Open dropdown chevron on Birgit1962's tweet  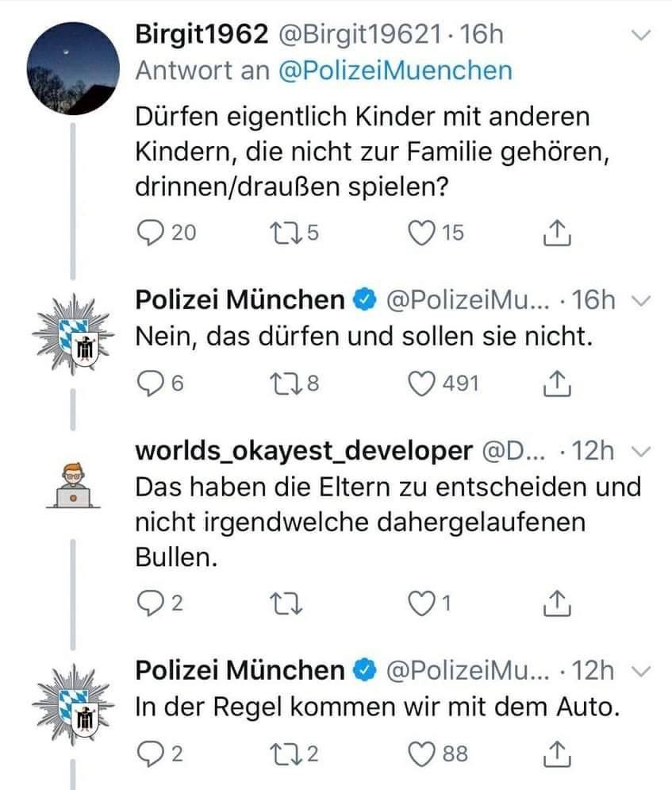[x=641, y=35]
